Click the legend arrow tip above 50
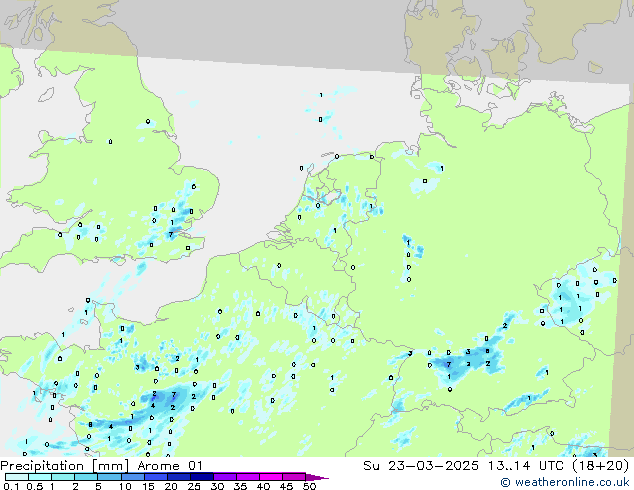Viewport: 634px width, 490px height. point(317,477)
